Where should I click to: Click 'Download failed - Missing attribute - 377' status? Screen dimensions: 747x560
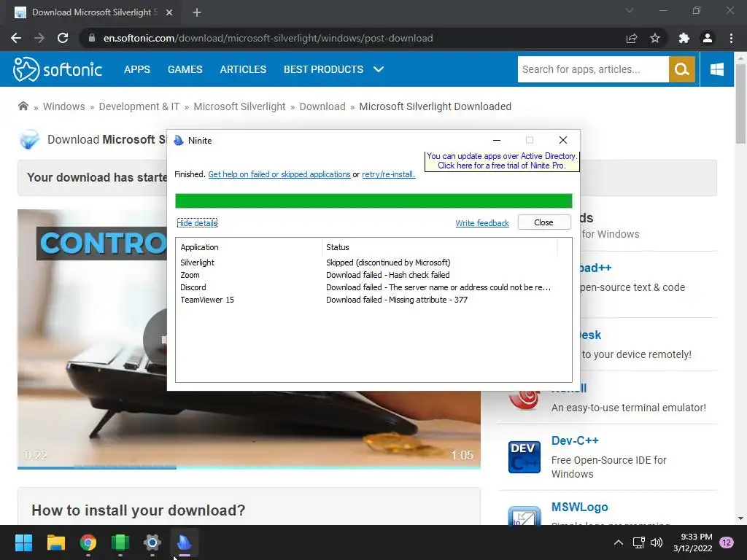[x=397, y=300]
